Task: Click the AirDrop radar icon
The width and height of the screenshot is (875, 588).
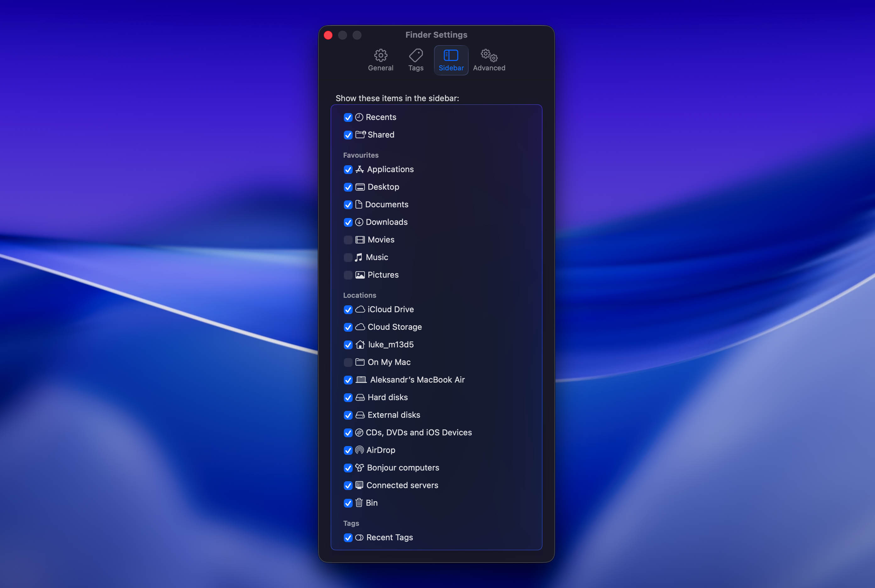Action: point(360,450)
